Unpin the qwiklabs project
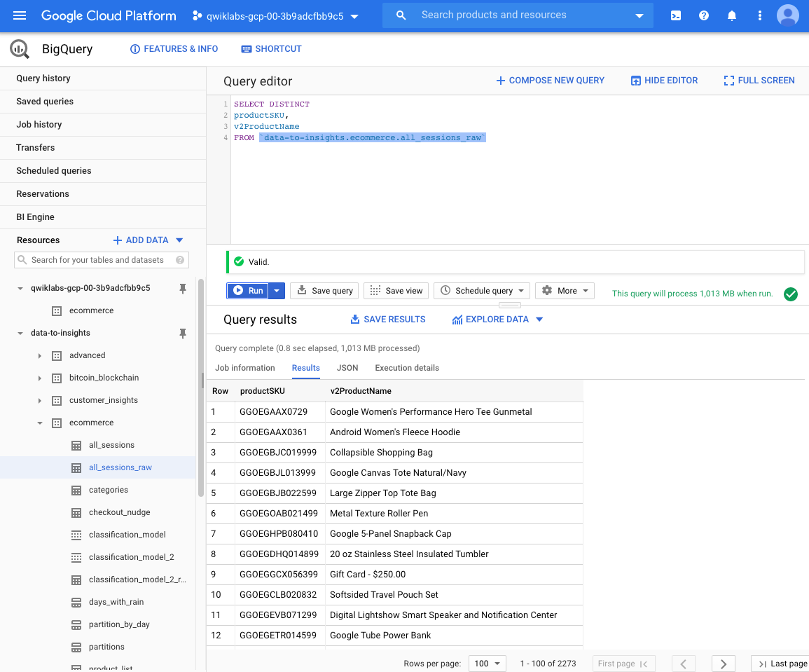This screenshot has height=672, width=809. [x=183, y=289]
